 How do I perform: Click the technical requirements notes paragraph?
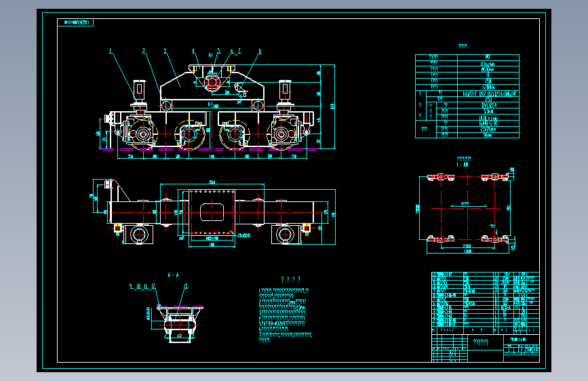tap(285, 315)
